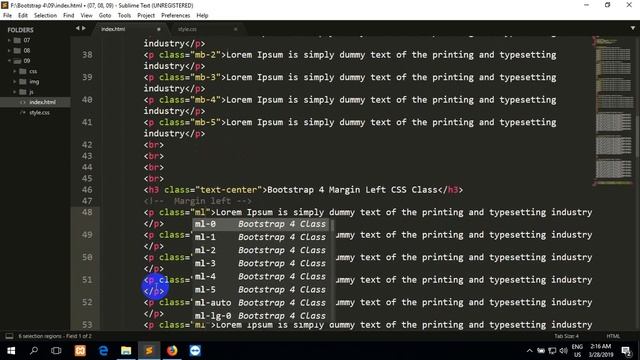Expand the 08 folder
This screenshot has height=360, width=640.
click(x=9, y=51)
